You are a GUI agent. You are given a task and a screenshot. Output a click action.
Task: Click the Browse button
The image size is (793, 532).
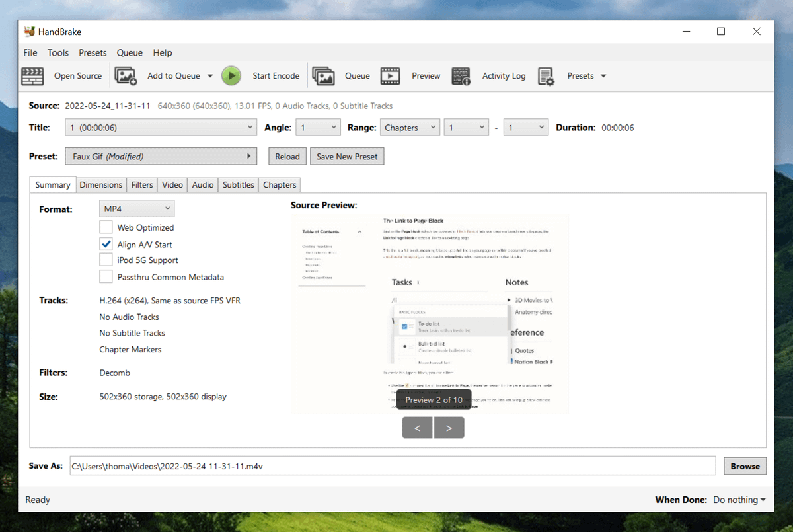745,466
